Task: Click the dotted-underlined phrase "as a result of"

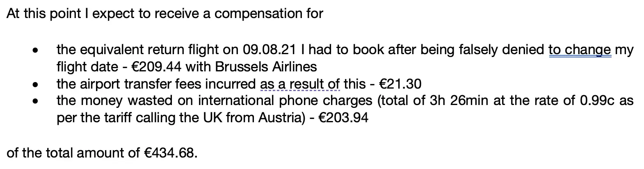Action: click(x=300, y=84)
